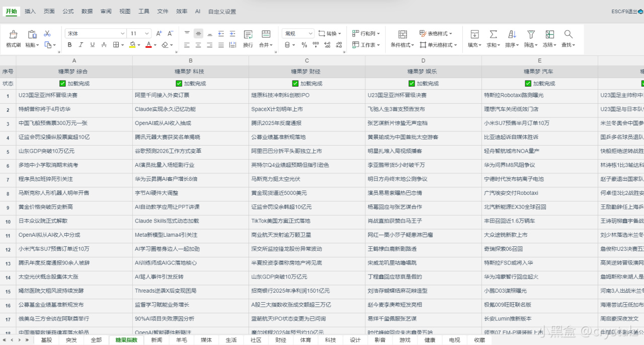
Task: Open the font size dropdown showing 11
Action: point(139,33)
